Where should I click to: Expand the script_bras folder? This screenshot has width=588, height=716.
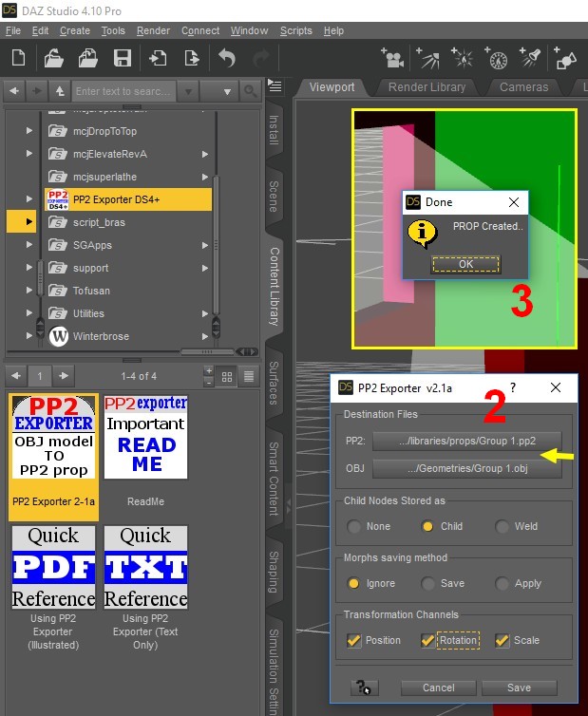tap(29, 222)
